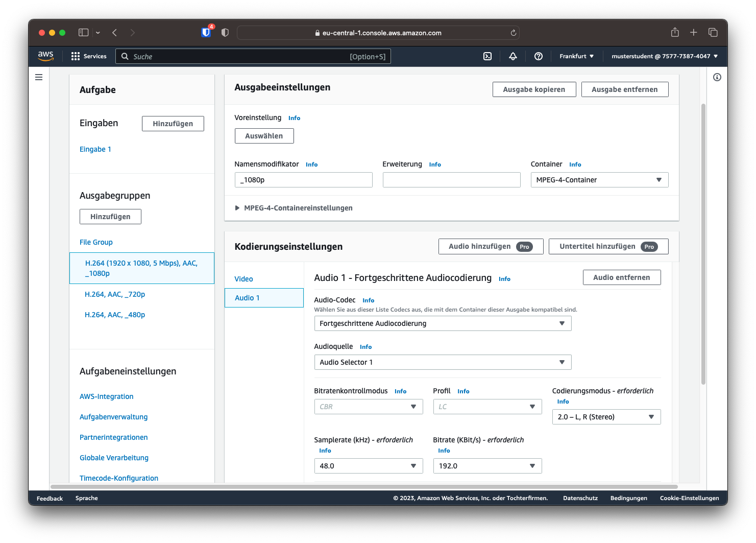
Task: Click into the AWS Suche search field
Action: pyautogui.click(x=253, y=56)
